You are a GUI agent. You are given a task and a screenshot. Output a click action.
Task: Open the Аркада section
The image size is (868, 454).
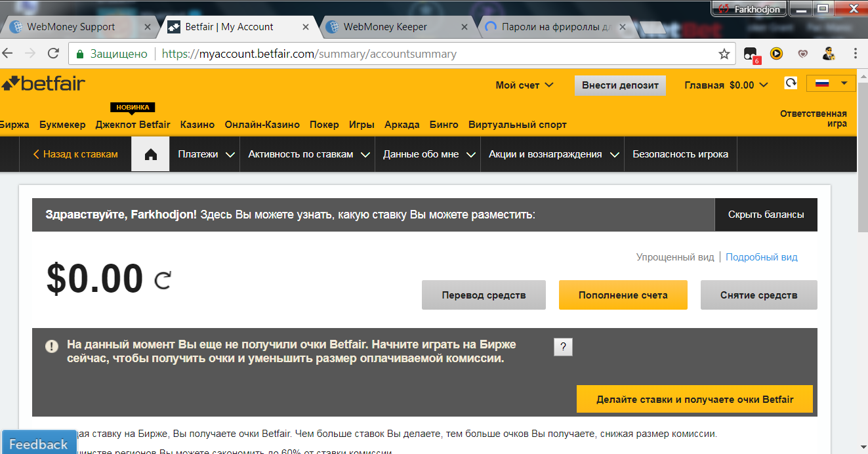pos(402,125)
